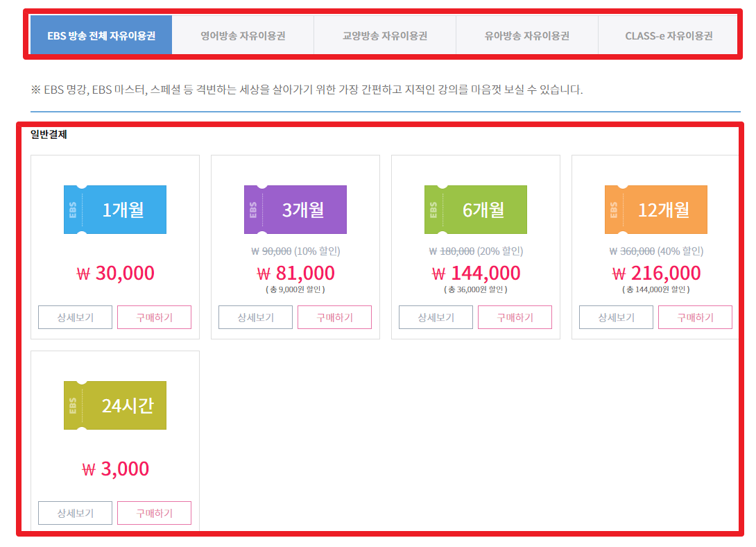Click the blue 1개월 ticket icon

[x=115, y=210]
